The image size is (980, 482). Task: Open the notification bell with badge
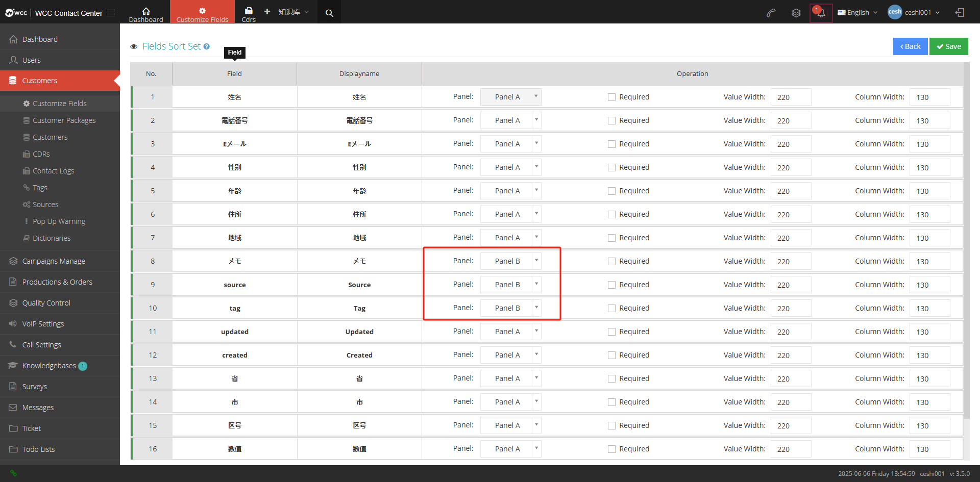(821, 13)
